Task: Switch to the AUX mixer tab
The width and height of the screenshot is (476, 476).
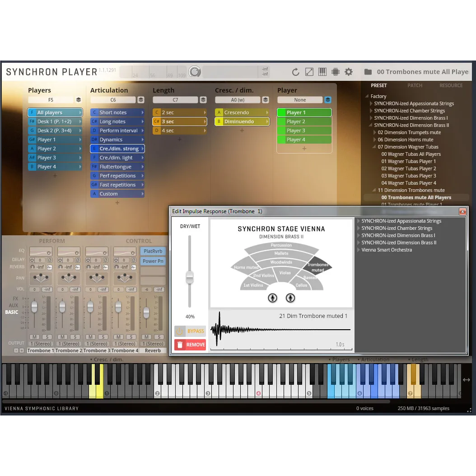Action: (x=14, y=305)
